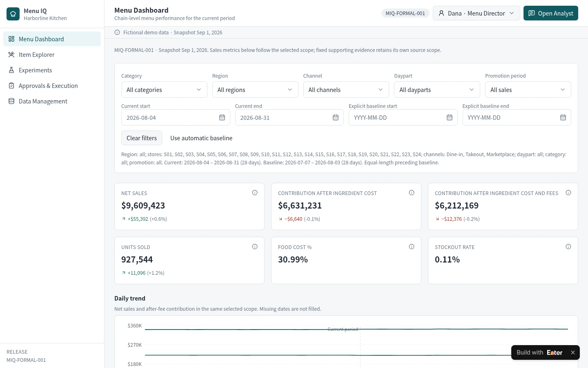588x368 pixels.
Task: Click the Menu IQ chef hat logo
Action: pyautogui.click(x=13, y=14)
